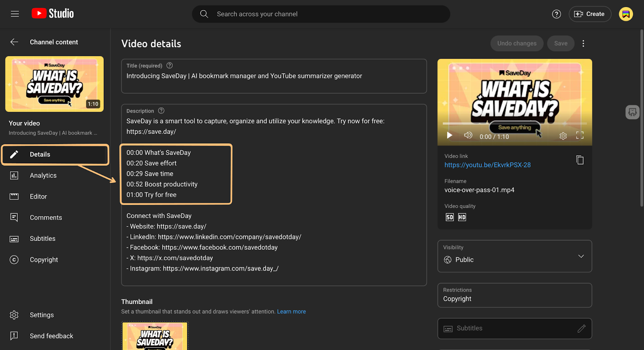Click the search magnifier icon

coord(204,14)
